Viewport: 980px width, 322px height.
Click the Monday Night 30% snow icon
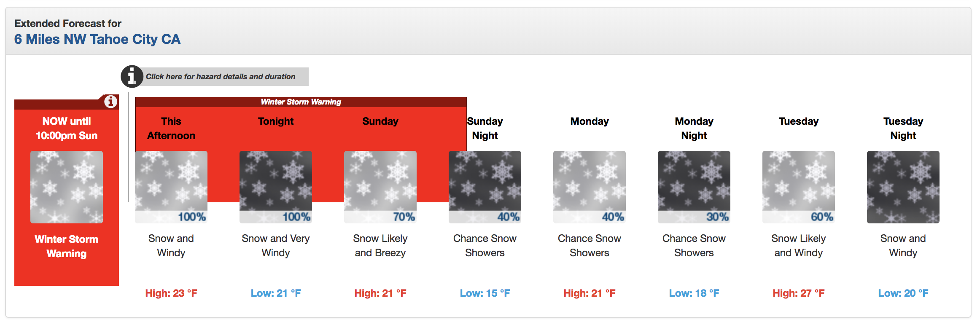click(x=694, y=187)
